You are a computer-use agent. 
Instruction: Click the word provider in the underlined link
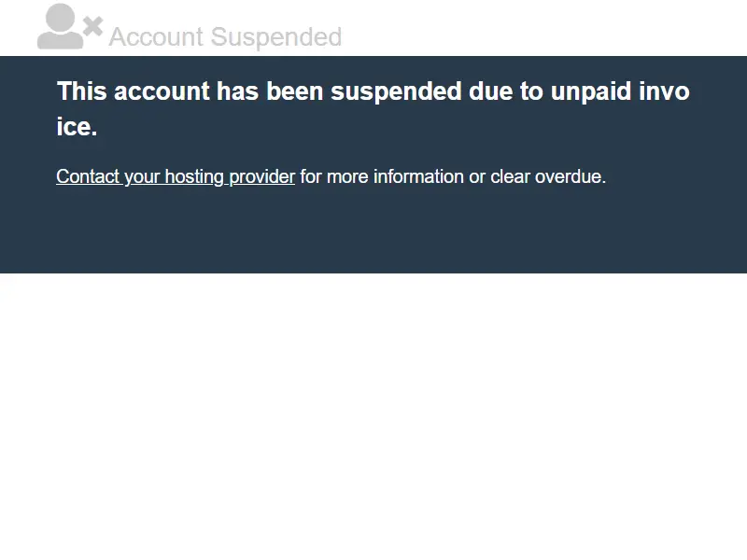click(262, 176)
